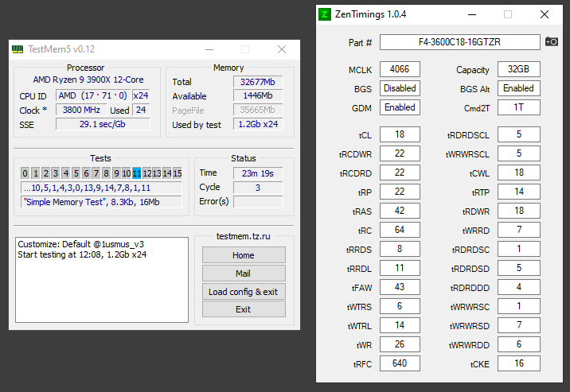The image size is (570, 392).
Task: Click the tCL value field
Action: (x=400, y=134)
